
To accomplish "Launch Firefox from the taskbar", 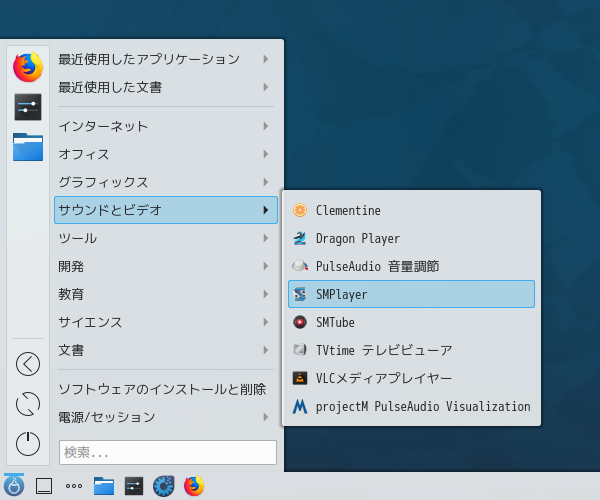I will coord(194,486).
